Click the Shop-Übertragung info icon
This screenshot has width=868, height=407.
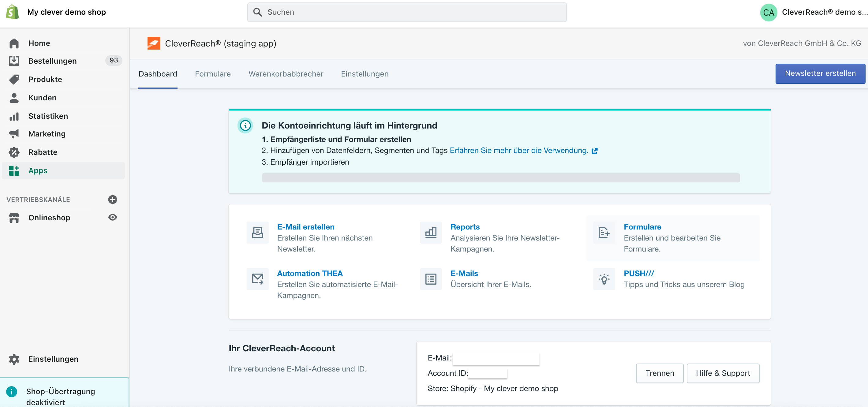coord(12,391)
